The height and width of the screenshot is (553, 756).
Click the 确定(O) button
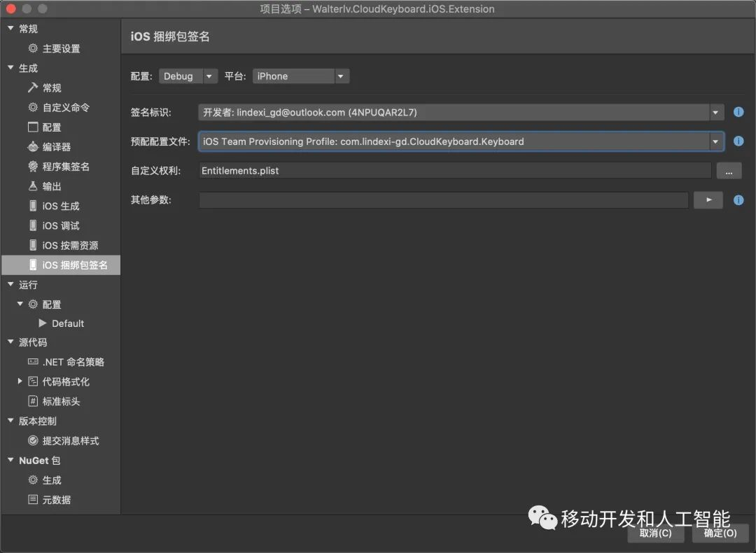point(720,533)
